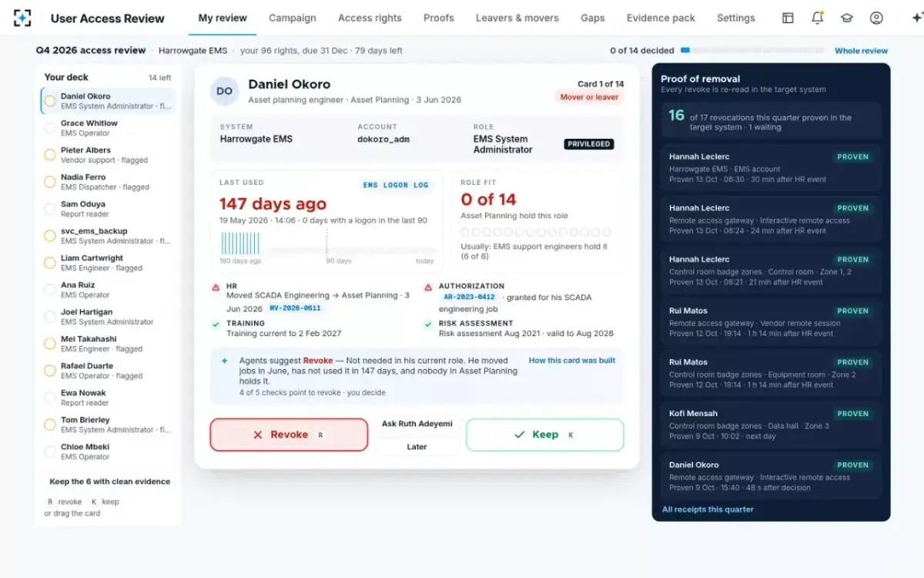
Task: Click the Training green check icon
Action: pos(216,325)
